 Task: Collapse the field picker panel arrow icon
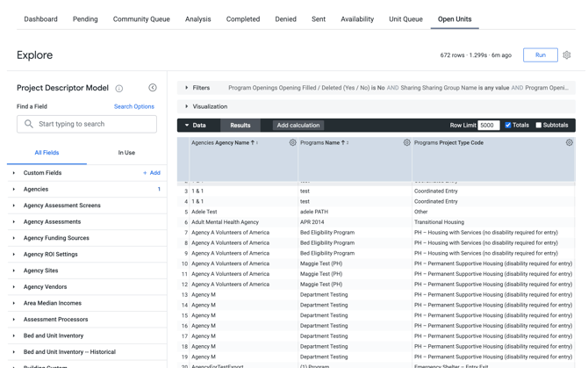coord(153,88)
